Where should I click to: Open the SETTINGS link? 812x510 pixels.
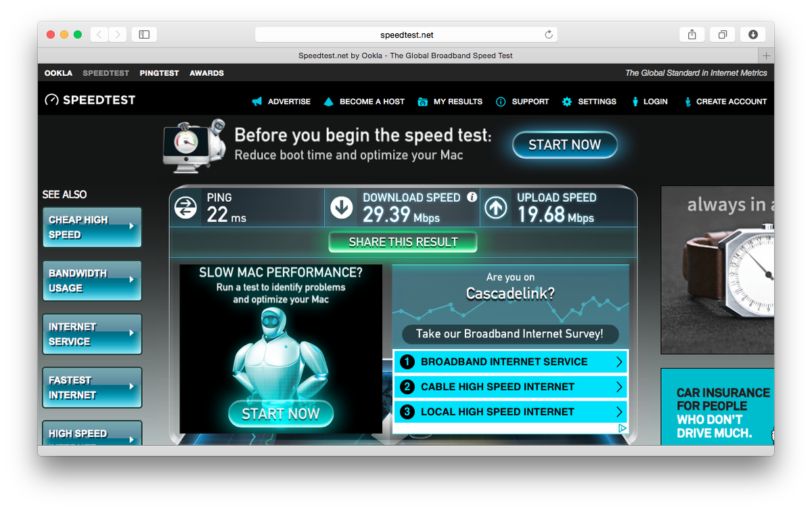[x=597, y=102]
